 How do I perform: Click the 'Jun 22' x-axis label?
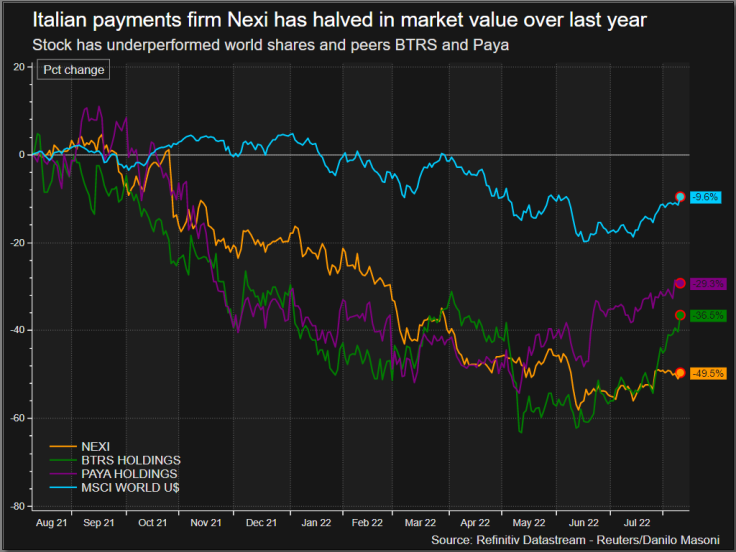click(x=584, y=522)
